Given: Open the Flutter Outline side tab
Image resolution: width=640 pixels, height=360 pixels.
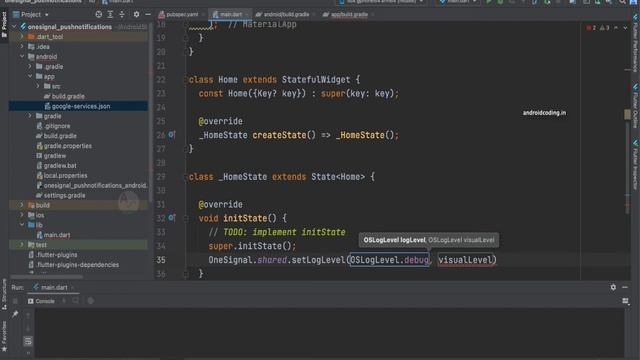Looking at the screenshot, I should coord(635,107).
